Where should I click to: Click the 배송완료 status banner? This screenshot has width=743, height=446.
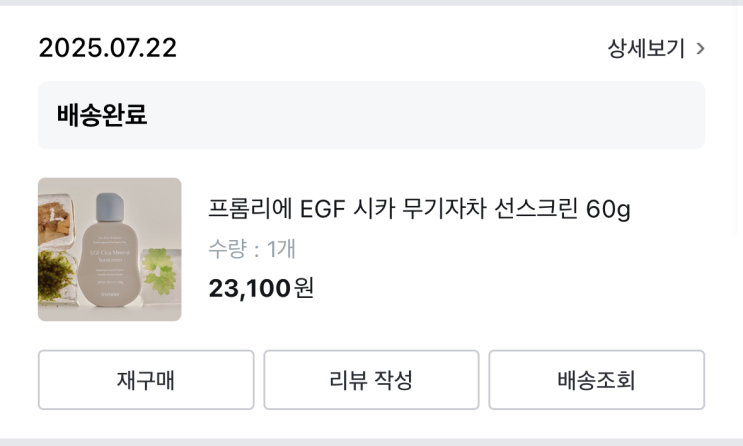371,115
